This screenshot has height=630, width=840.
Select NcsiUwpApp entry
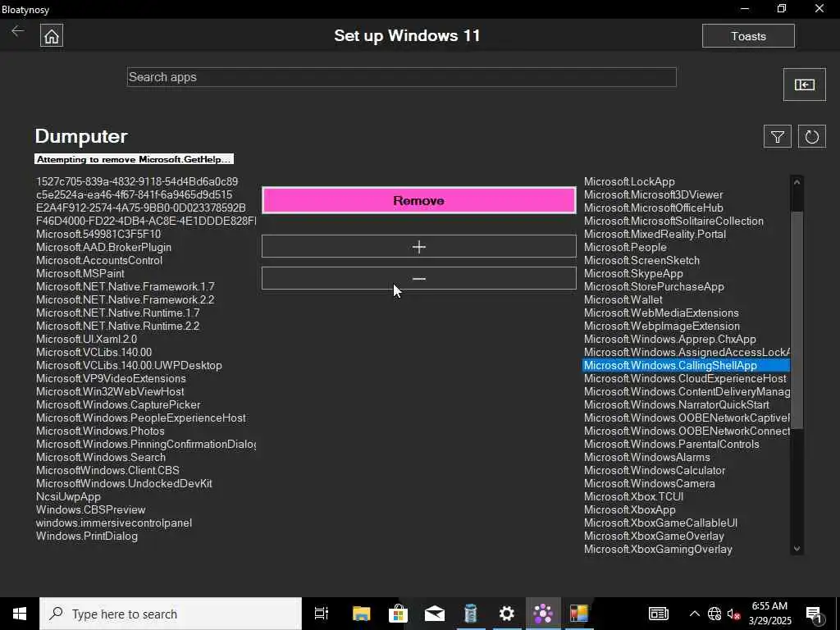point(69,496)
